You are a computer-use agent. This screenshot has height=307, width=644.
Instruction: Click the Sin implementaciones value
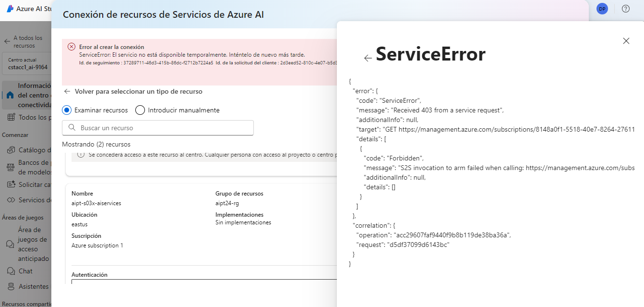[x=243, y=222]
